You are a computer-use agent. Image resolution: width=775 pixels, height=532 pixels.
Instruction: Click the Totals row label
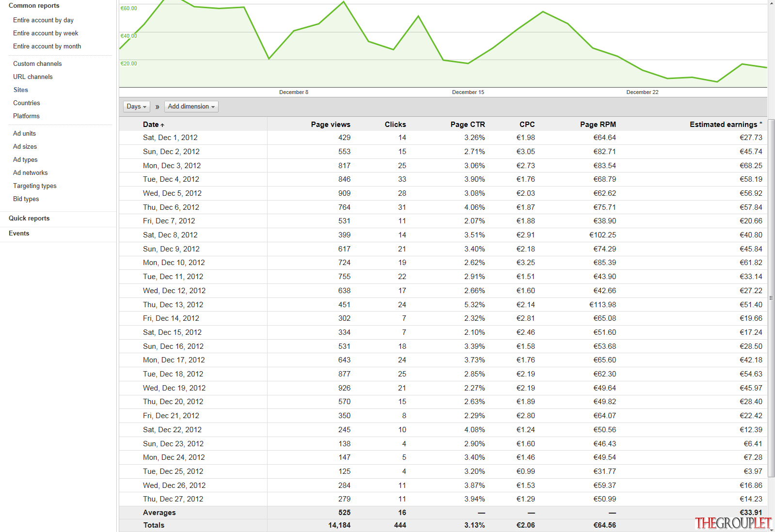coord(154,525)
